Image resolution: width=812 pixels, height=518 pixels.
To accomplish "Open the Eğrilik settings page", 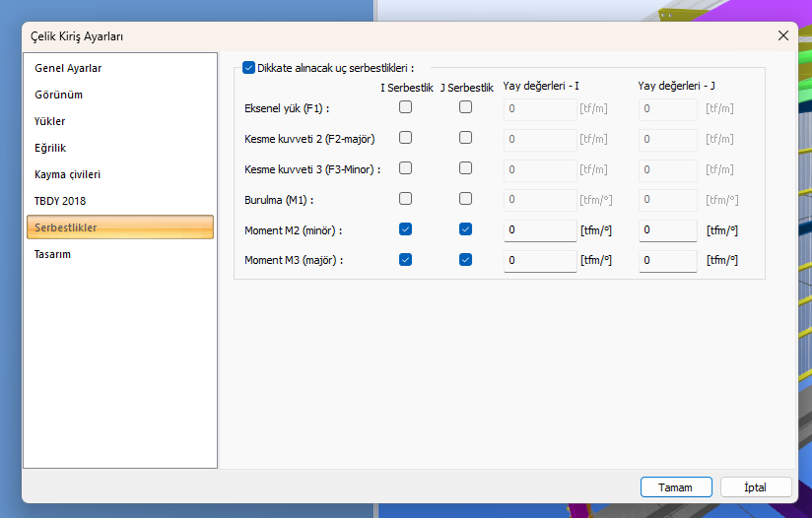I will pos(50,148).
